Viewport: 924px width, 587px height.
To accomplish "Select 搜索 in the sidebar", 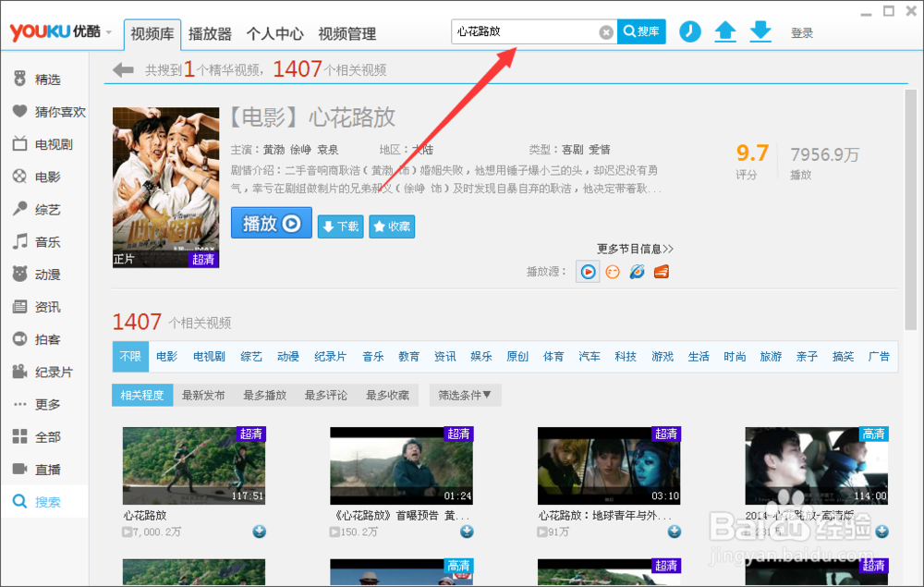I will click(44, 502).
